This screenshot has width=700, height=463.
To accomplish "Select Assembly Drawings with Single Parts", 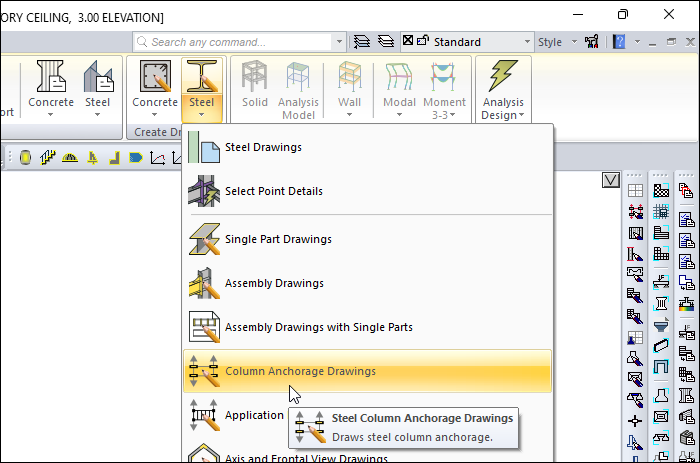I will pyautogui.click(x=318, y=327).
